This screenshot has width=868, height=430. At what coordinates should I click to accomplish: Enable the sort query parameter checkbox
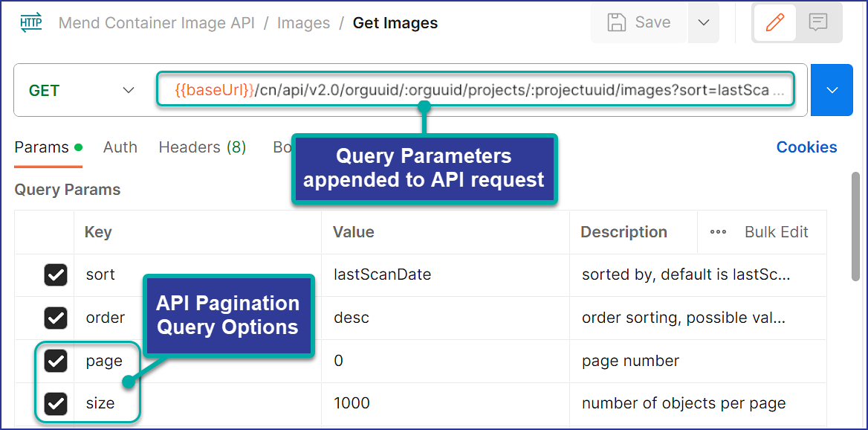coord(56,275)
